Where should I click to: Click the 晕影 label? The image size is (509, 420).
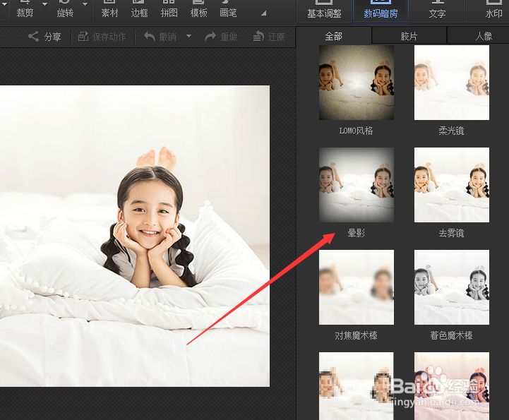tap(357, 233)
